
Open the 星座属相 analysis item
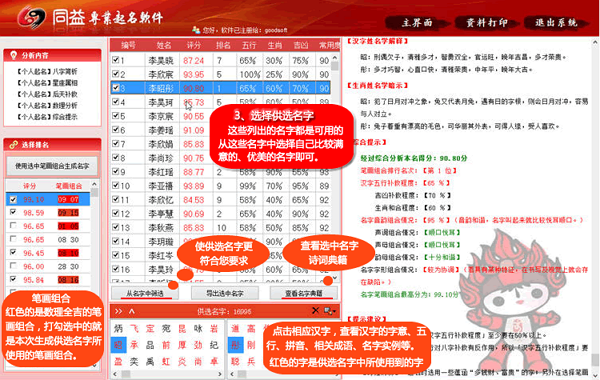coord(47,83)
